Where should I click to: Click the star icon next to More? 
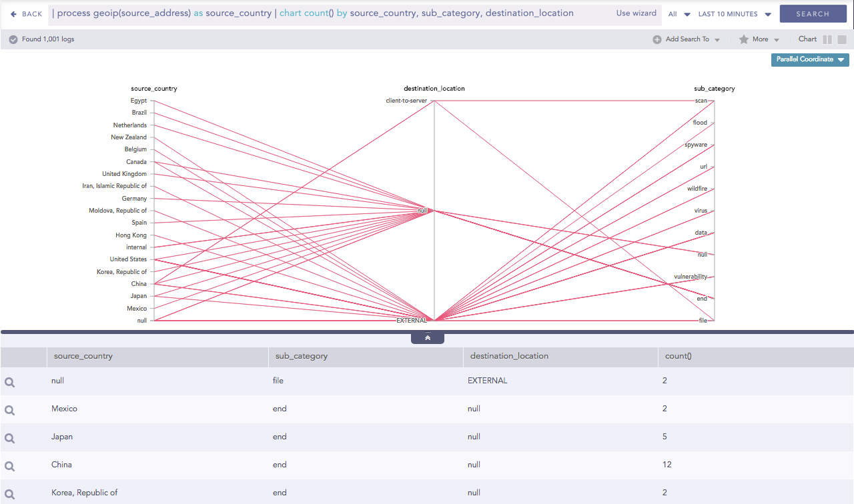tap(744, 39)
